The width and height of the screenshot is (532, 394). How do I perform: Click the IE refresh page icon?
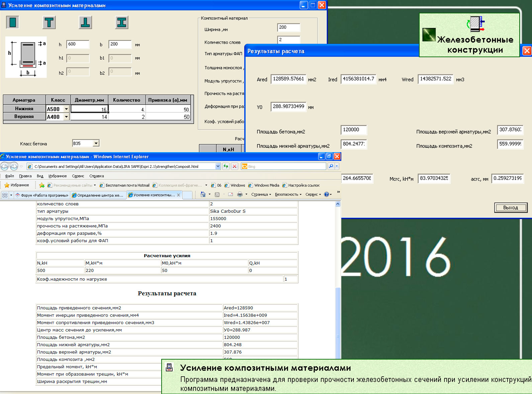pyautogui.click(x=226, y=166)
